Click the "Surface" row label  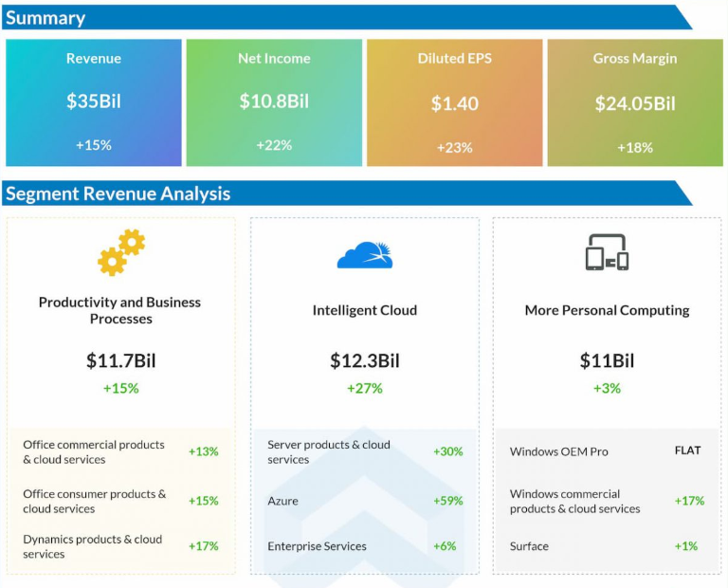[x=529, y=546]
